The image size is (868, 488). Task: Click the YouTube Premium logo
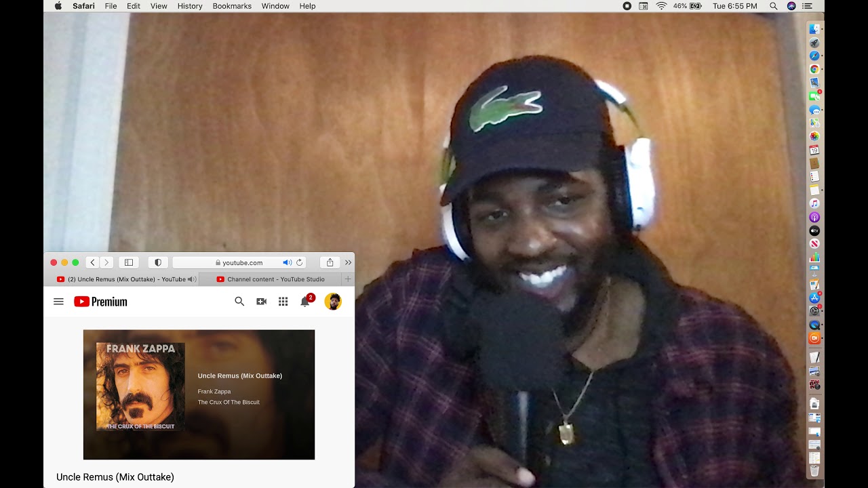[x=100, y=302]
